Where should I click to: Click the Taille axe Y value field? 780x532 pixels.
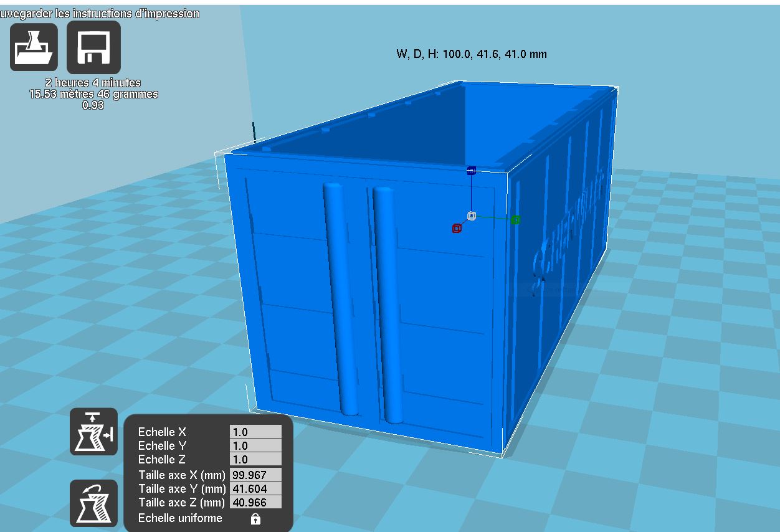tap(255, 488)
